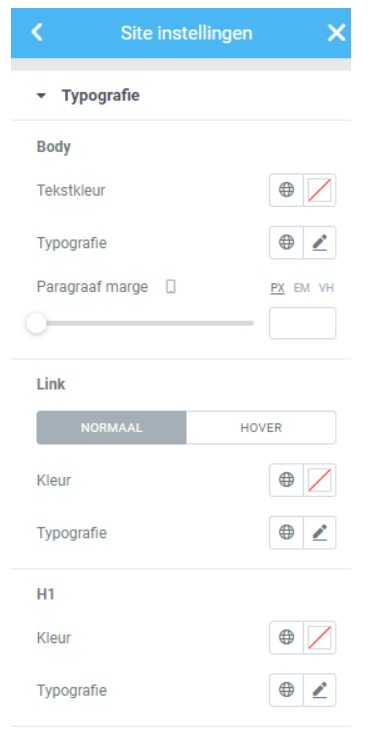Select PX unit for Paragraaf marge
The width and height of the screenshot is (368, 733).
pos(277,288)
